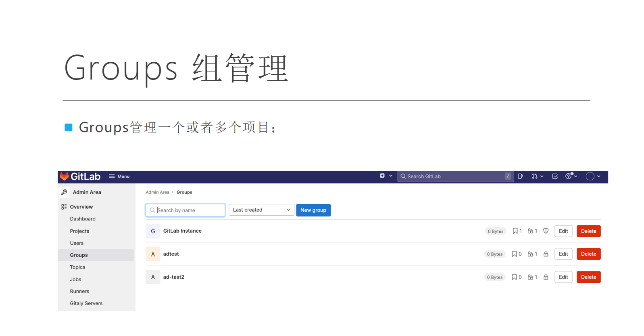
Task: Click the create new plus icon
Action: point(382,176)
